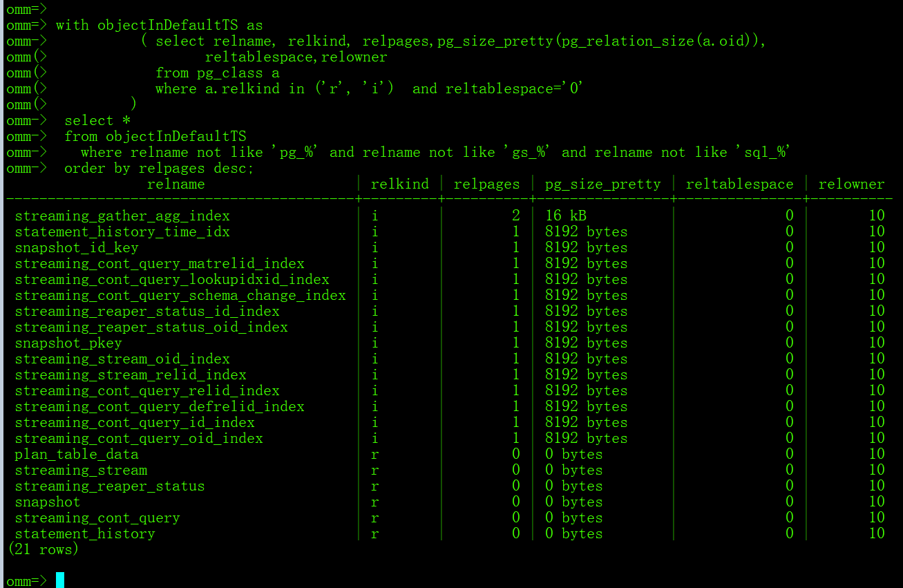Click the reltablespace column header
Screen dimensions: 903x588
point(739,184)
